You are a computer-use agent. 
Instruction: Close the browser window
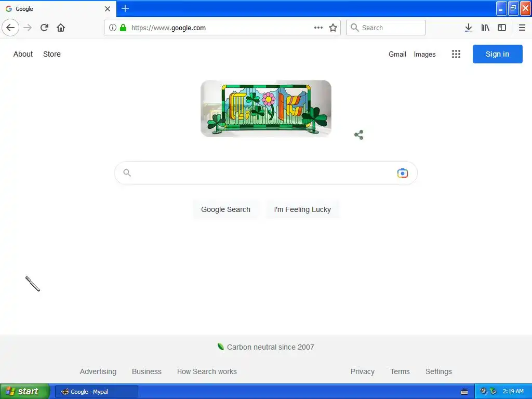(526, 8)
